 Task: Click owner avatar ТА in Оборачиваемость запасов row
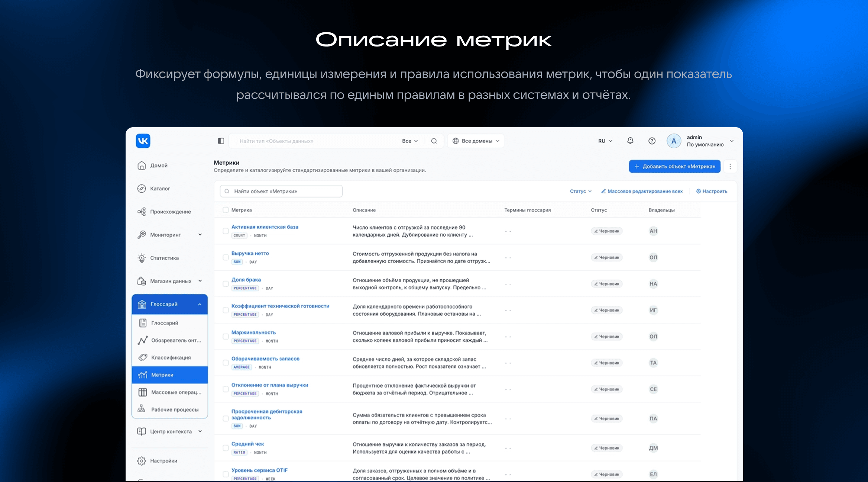[x=653, y=363]
